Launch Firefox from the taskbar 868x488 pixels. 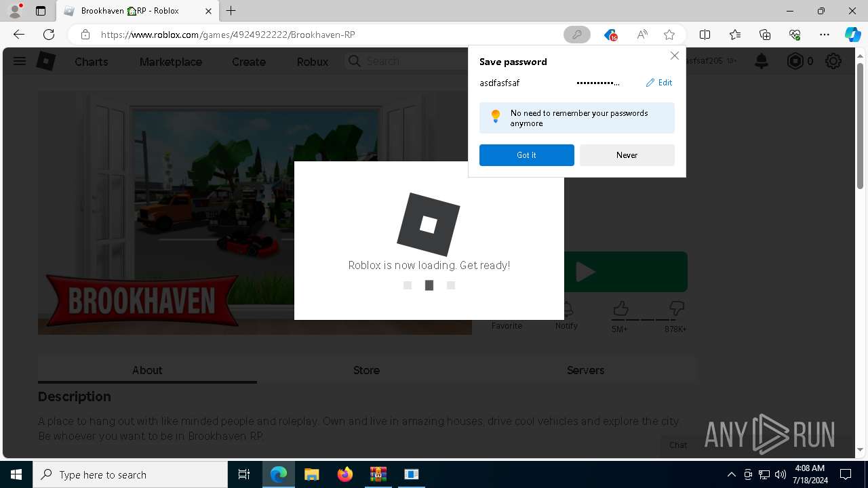coord(345,474)
